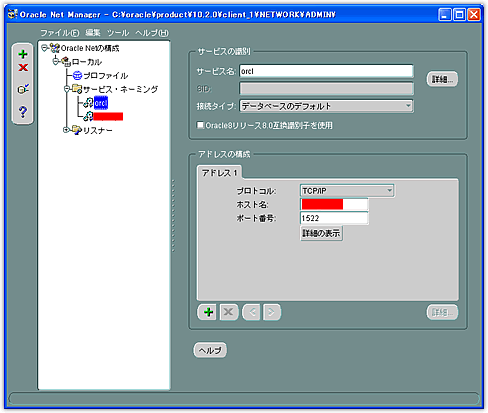Collapse the ローカル tree node
This screenshot has width=488, height=413.
[56, 61]
